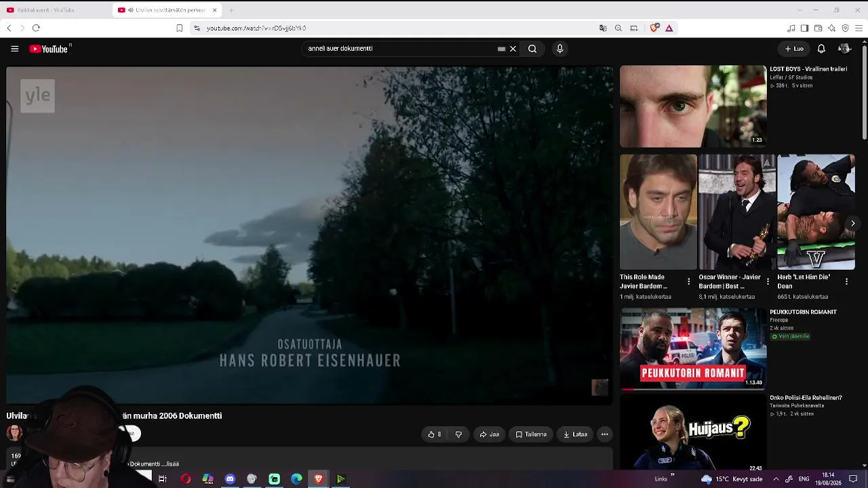Translate this page icon
Screen dimensions: 868x488
click(603, 28)
